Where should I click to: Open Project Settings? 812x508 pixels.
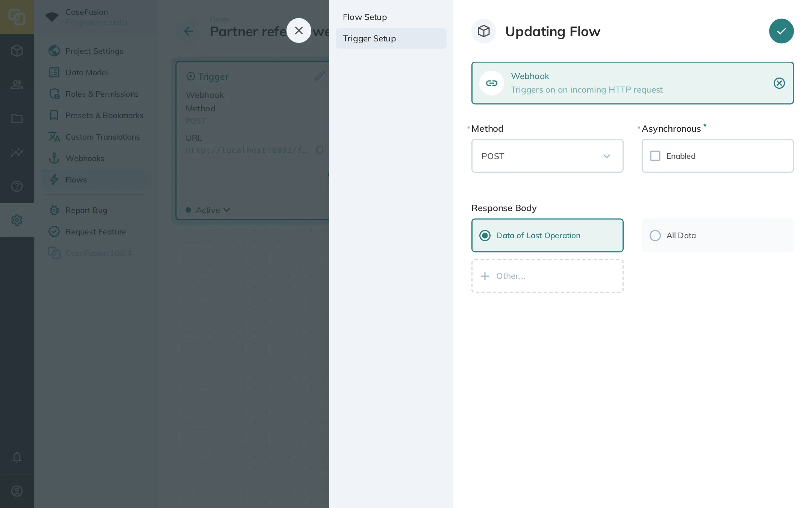point(96,51)
